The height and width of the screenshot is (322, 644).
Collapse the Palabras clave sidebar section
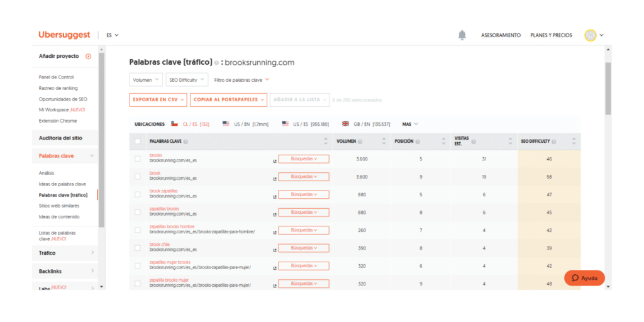[65, 156]
